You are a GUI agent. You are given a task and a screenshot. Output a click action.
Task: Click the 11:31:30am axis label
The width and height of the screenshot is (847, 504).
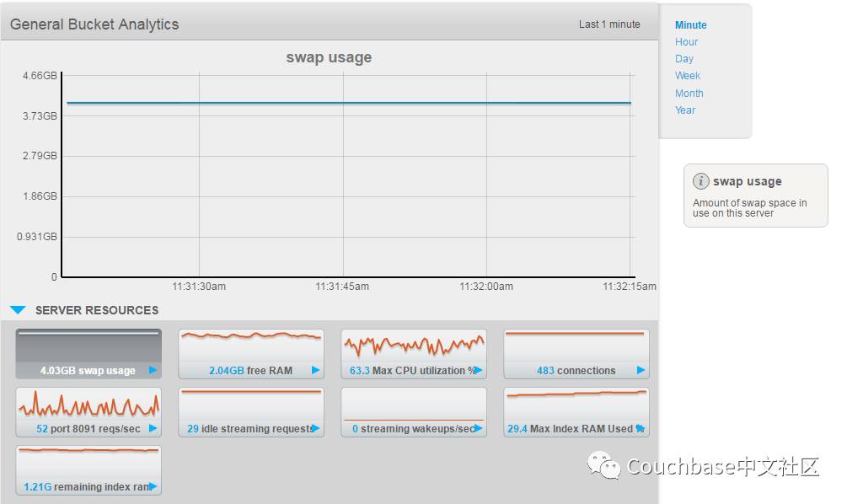pyautogui.click(x=199, y=287)
